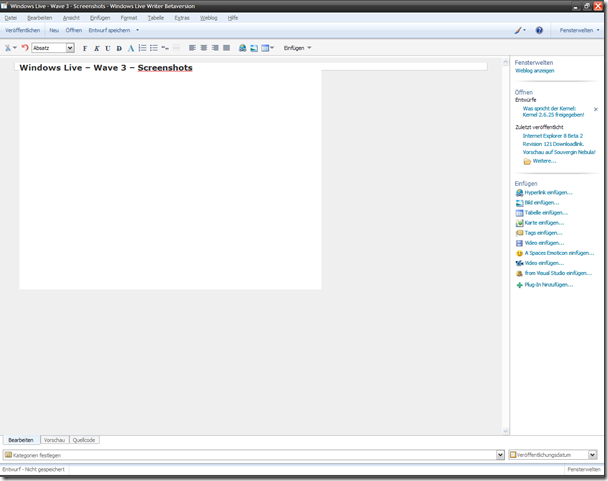
Task: Center align text
Action: pyautogui.click(x=204, y=48)
